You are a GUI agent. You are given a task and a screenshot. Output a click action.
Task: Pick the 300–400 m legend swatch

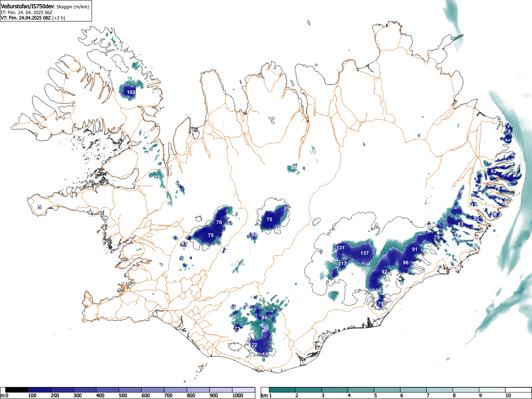(85, 390)
